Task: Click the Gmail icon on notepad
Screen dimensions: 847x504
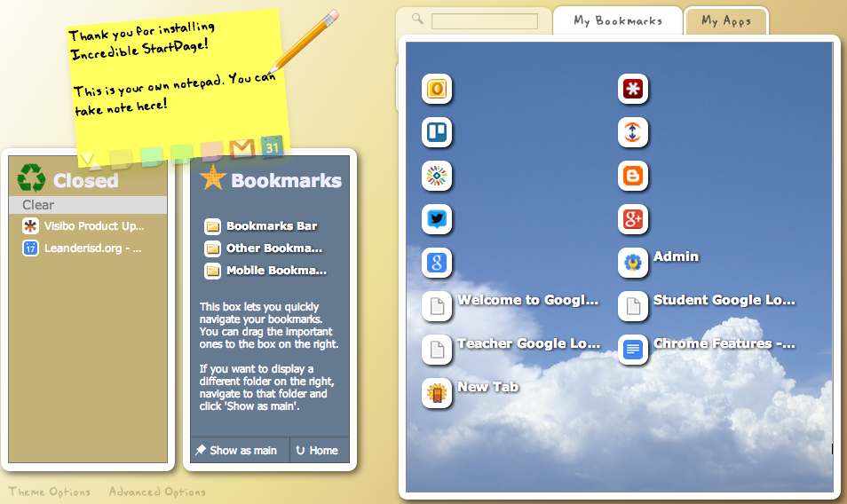Action: pyautogui.click(x=241, y=148)
